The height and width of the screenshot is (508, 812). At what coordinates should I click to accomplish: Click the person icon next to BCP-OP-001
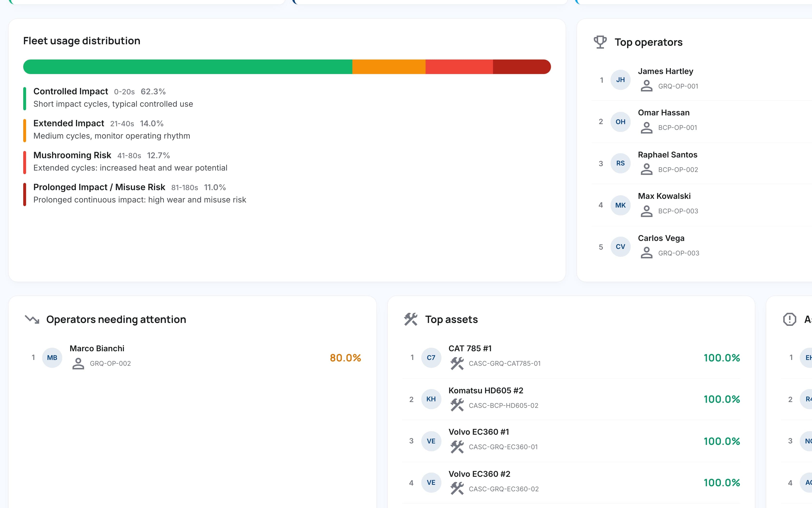click(x=647, y=128)
